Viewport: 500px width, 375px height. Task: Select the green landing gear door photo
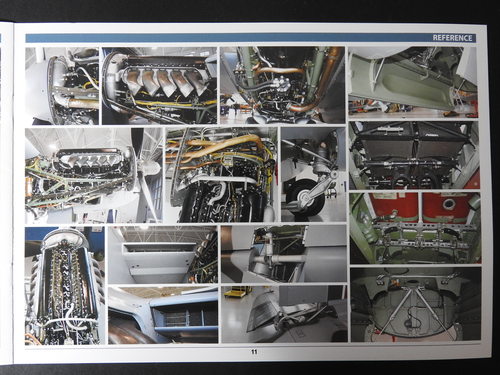(413, 82)
